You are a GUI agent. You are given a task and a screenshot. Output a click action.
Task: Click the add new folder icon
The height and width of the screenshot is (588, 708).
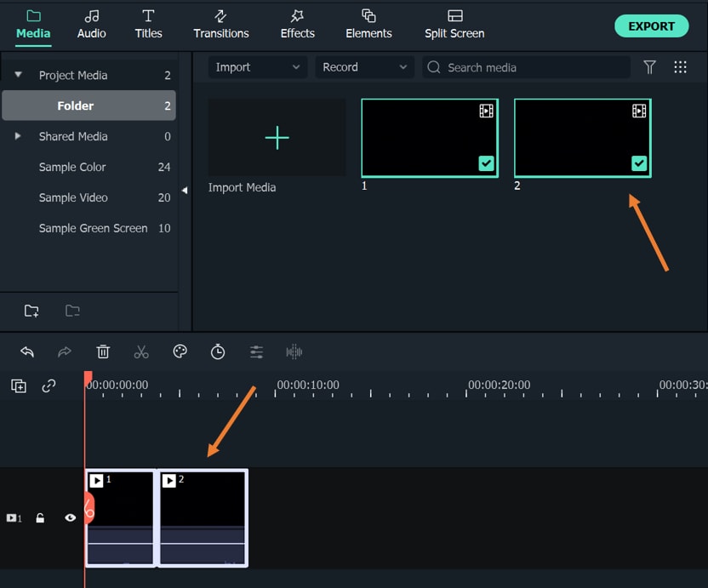[x=31, y=311]
